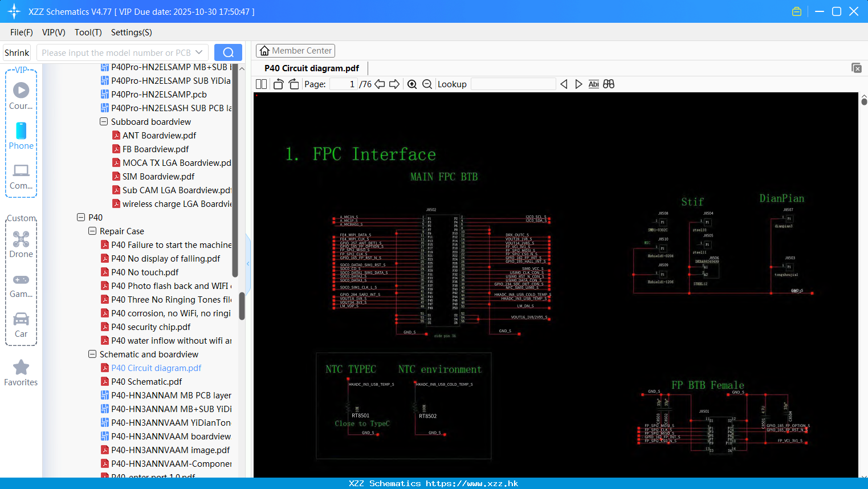Toggle match whole word Abi icon
Screen dimensions: 868x489
(593, 84)
